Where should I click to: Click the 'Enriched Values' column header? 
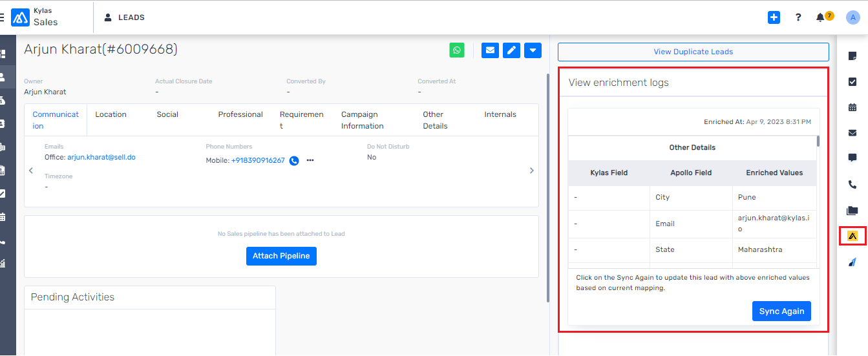[774, 173]
